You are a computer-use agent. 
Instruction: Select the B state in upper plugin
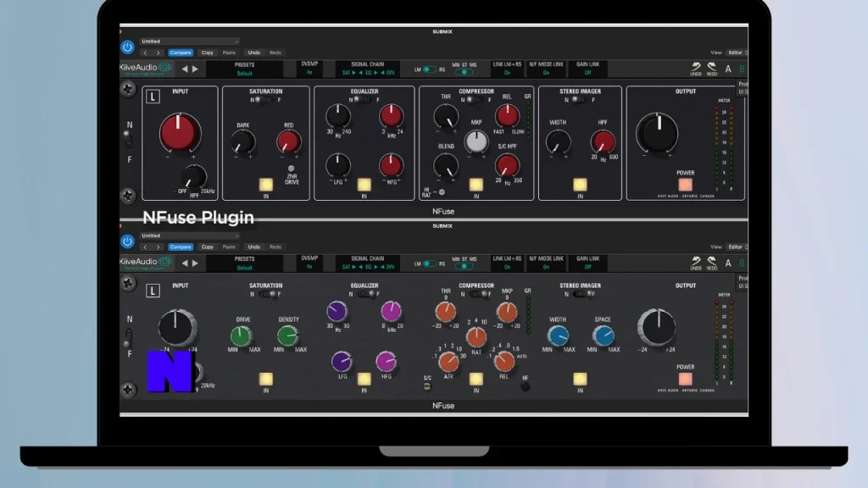pos(742,69)
